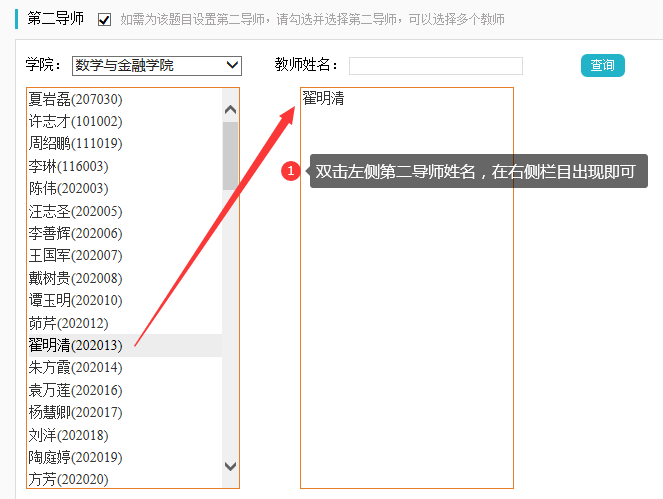Image resolution: width=663 pixels, height=499 pixels.
Task: Select teacher 周绍鹏(111019)
Action: [x=76, y=144]
